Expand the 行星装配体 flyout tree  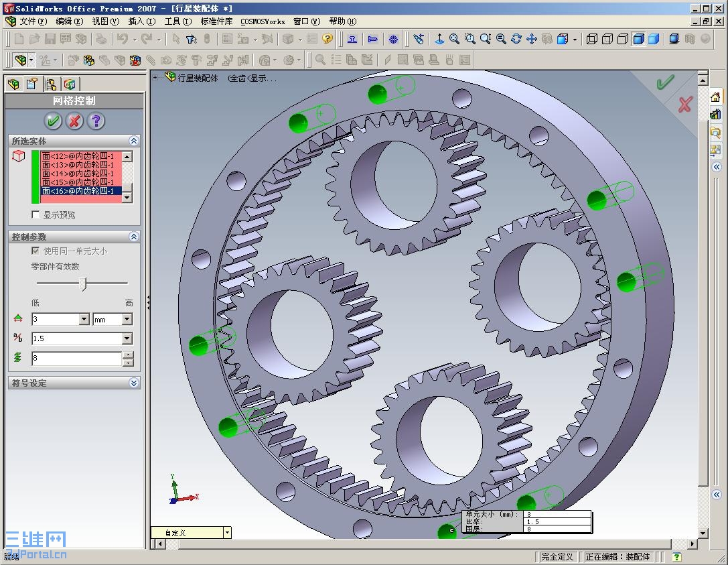click(x=155, y=78)
